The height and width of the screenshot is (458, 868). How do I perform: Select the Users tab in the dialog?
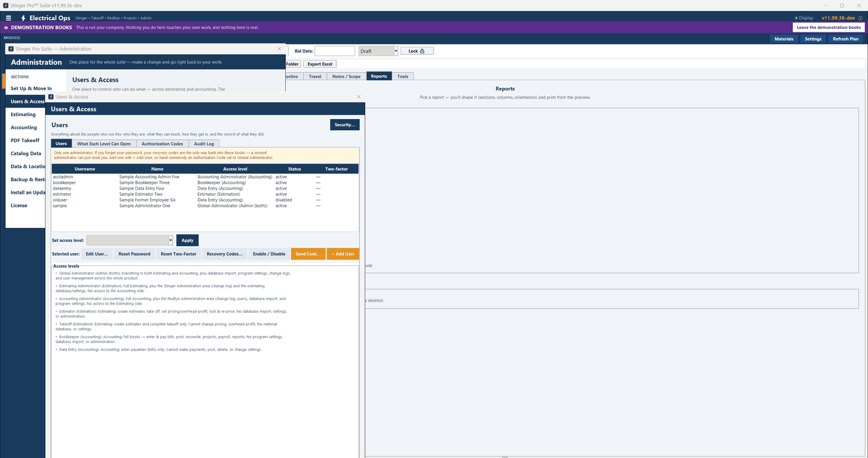[61, 143]
